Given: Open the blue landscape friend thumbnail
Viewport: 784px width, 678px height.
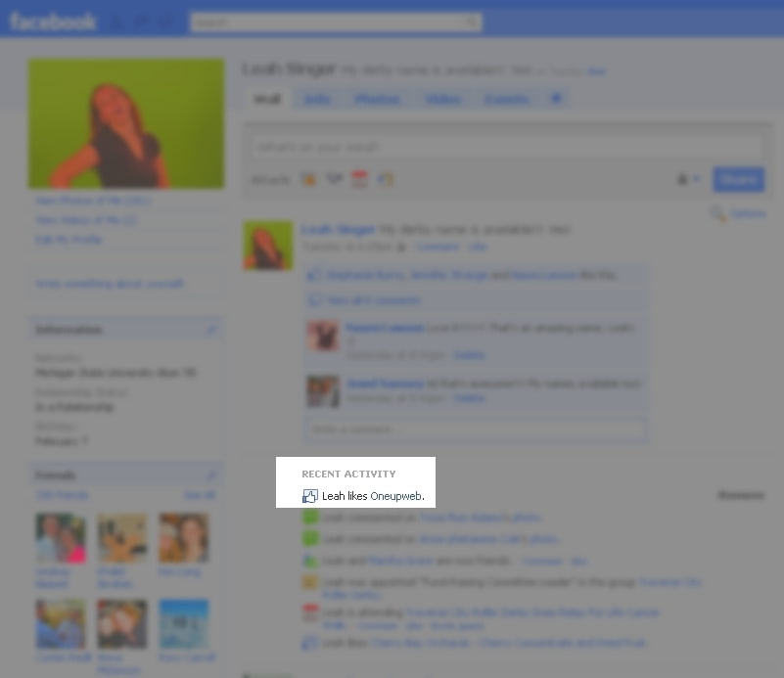Looking at the screenshot, I should point(183,623).
